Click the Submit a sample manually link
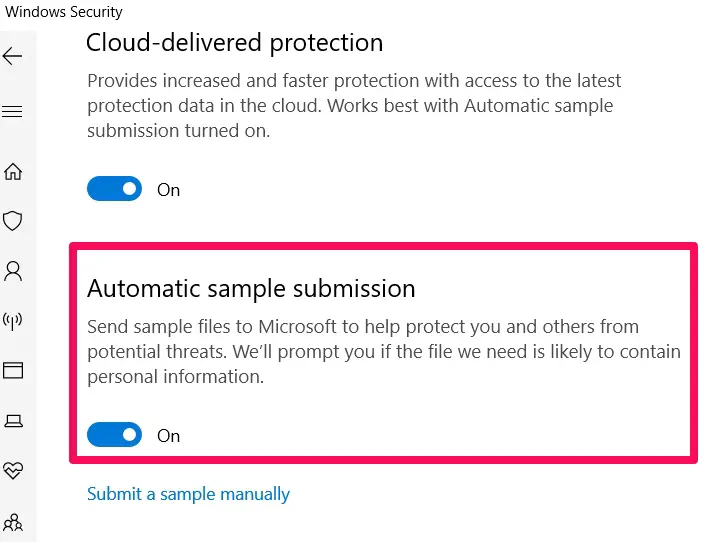This screenshot has width=715, height=542. [188, 494]
